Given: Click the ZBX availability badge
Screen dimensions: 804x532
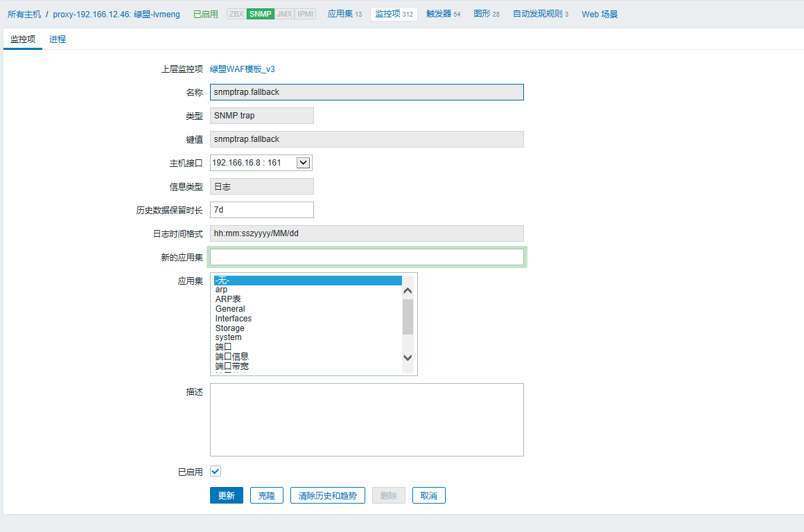Looking at the screenshot, I should [236, 14].
